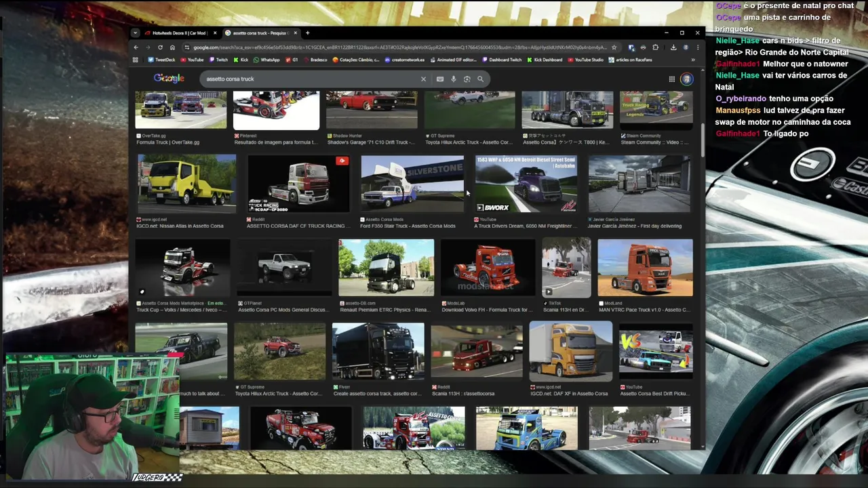868x488 pixels.
Task: Close the assetto corsa truck tab
Action: pyautogui.click(x=296, y=33)
